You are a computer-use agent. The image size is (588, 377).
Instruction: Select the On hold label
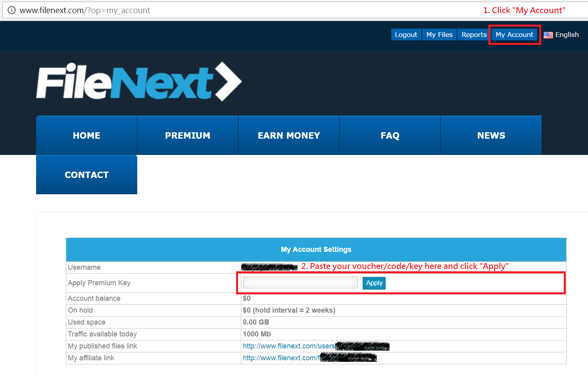pos(80,310)
